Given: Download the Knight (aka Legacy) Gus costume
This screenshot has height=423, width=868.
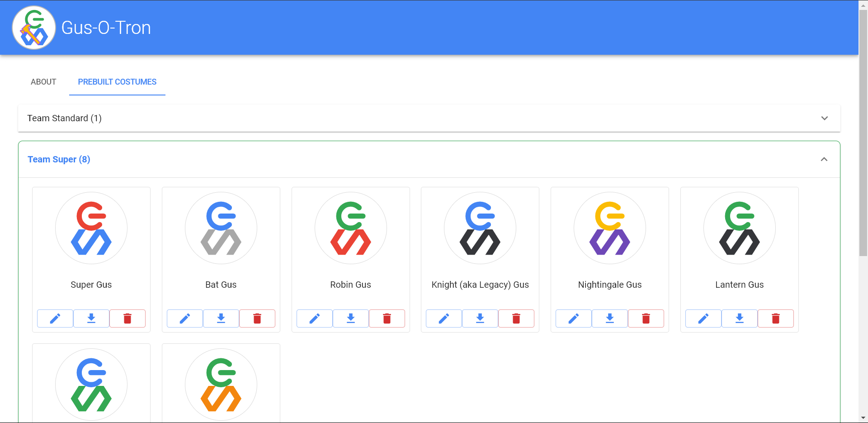Looking at the screenshot, I should tap(480, 318).
